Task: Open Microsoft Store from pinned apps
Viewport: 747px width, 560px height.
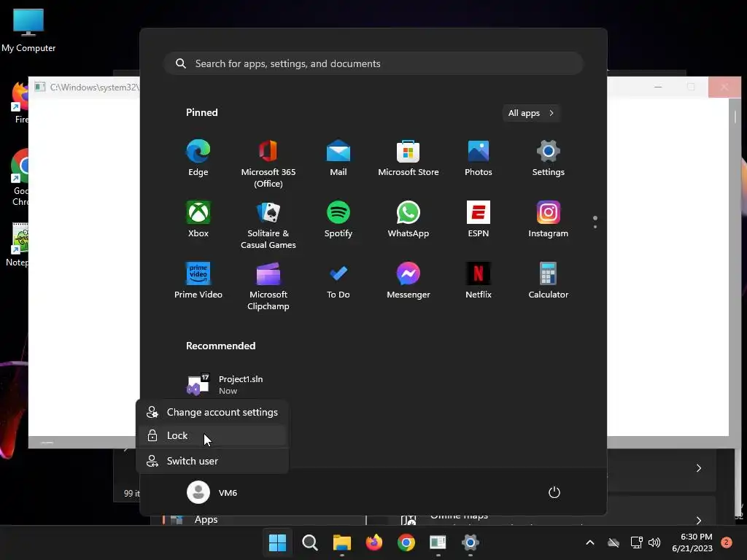Action: [x=409, y=158]
